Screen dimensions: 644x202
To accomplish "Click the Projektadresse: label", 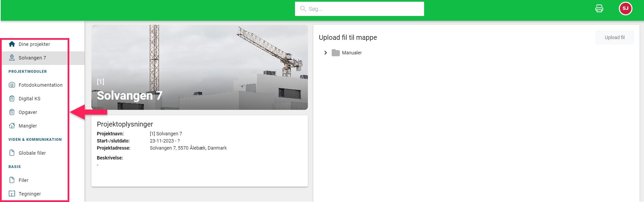I will pos(114,148).
